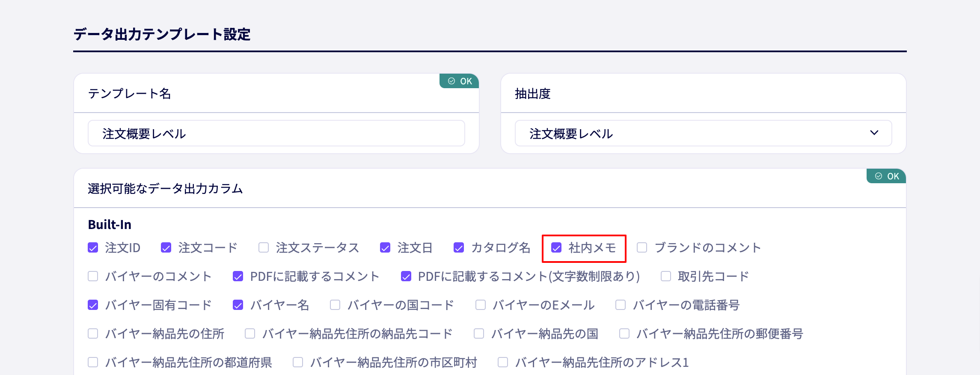This screenshot has width=980, height=375.
Task: Uncheck the 注文ID checkbox
Action: (x=93, y=248)
